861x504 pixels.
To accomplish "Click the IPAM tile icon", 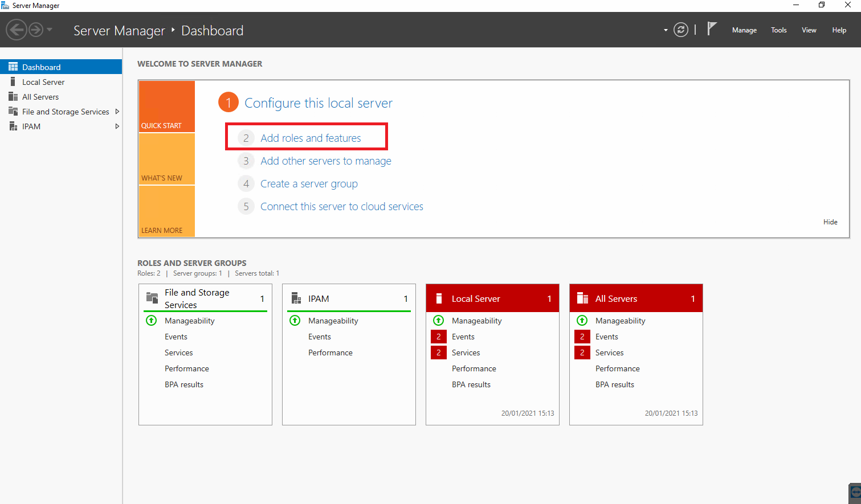I will (x=296, y=298).
